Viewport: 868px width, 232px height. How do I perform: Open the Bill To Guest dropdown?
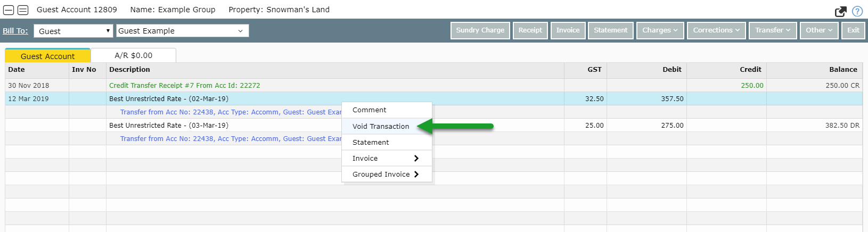click(x=73, y=31)
